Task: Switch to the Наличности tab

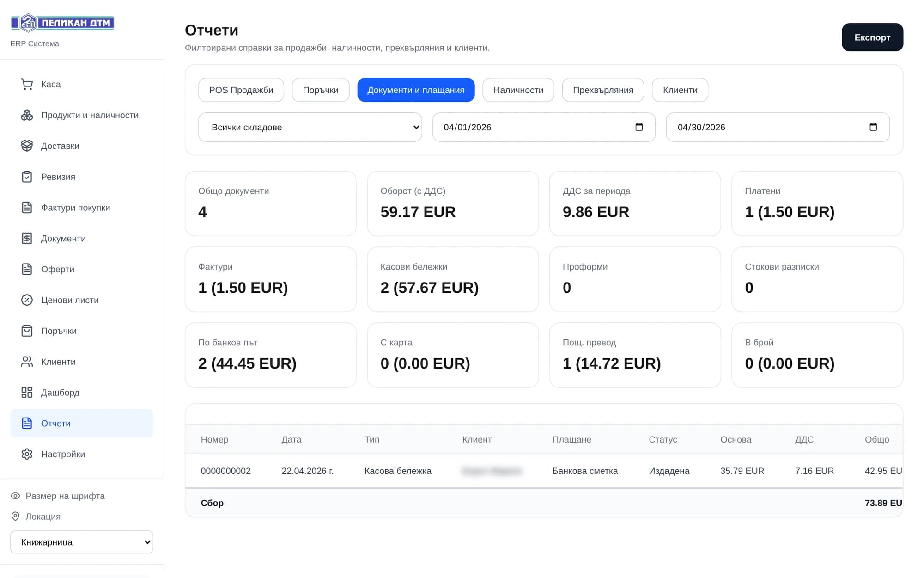Action: (x=518, y=90)
